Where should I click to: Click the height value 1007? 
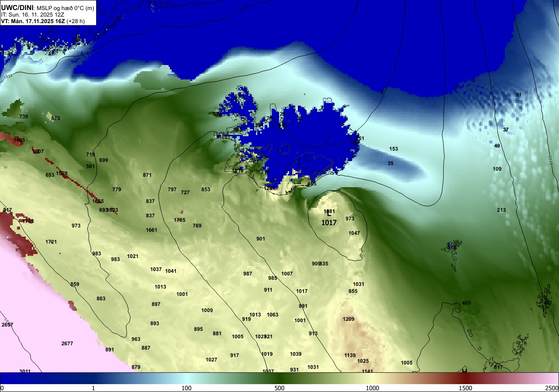click(x=287, y=274)
